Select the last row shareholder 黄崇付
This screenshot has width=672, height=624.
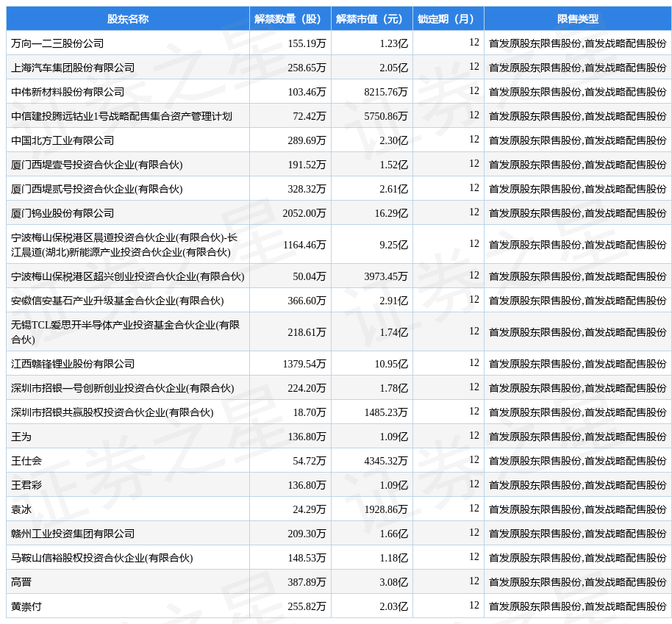26,606
